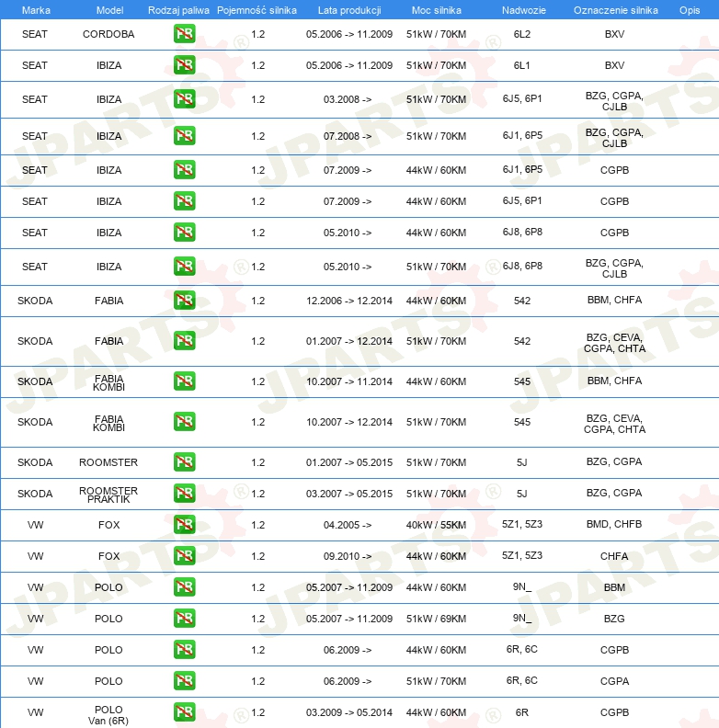Select the '03.2009 -> 05.2014' date cell
719x728 pixels.
(349, 712)
